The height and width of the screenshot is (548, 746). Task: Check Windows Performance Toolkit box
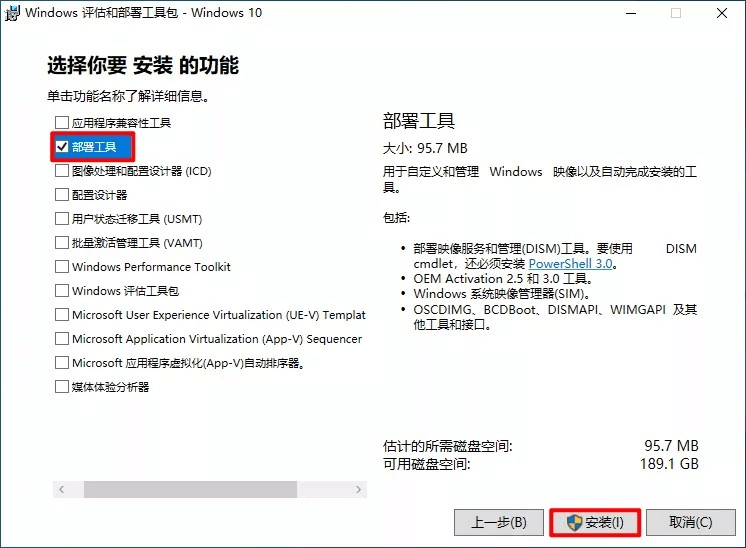tap(62, 266)
